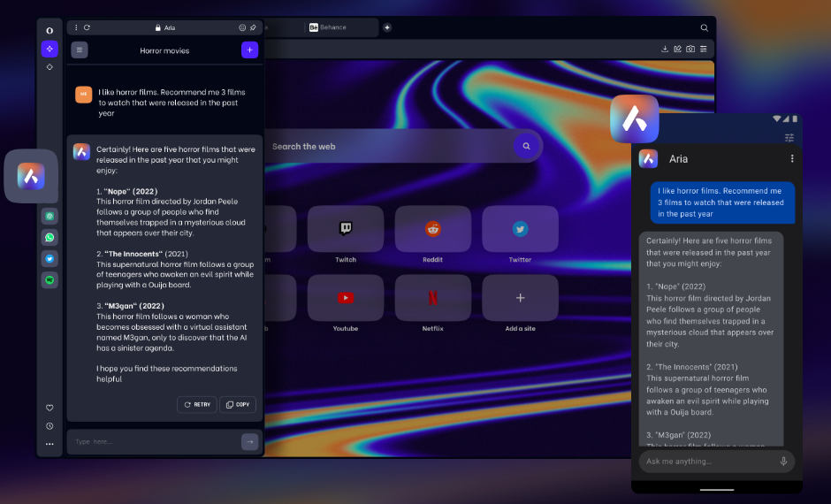Open the Twitch speed dial tile
Viewport: 831px width, 504px height.
pos(346,229)
